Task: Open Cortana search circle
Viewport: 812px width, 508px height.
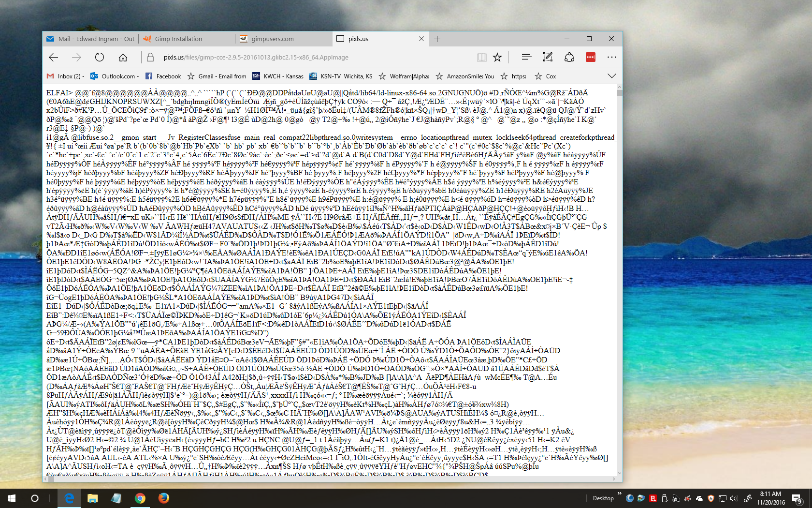Action: click(35, 498)
